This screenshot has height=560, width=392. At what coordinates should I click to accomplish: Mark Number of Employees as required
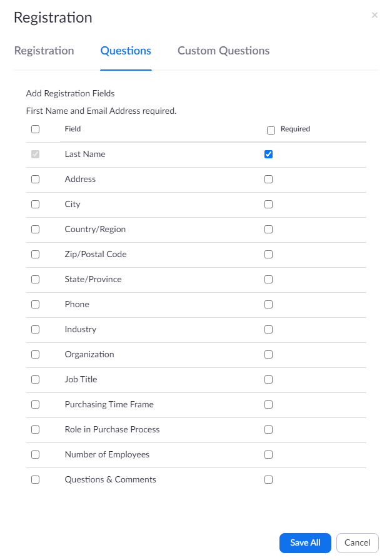point(268,454)
